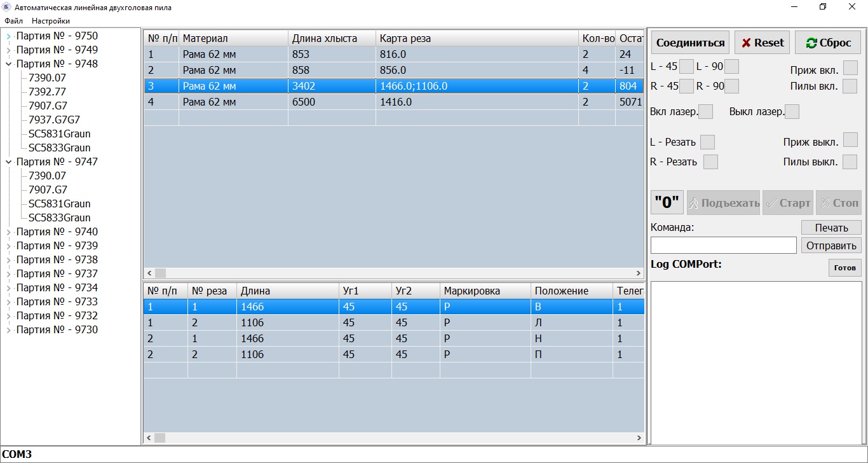
Task: Open the Настройки menu
Action: point(51,21)
